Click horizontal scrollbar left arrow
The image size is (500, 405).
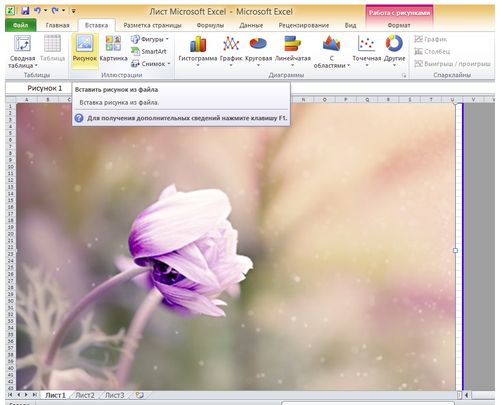[x=466, y=395]
